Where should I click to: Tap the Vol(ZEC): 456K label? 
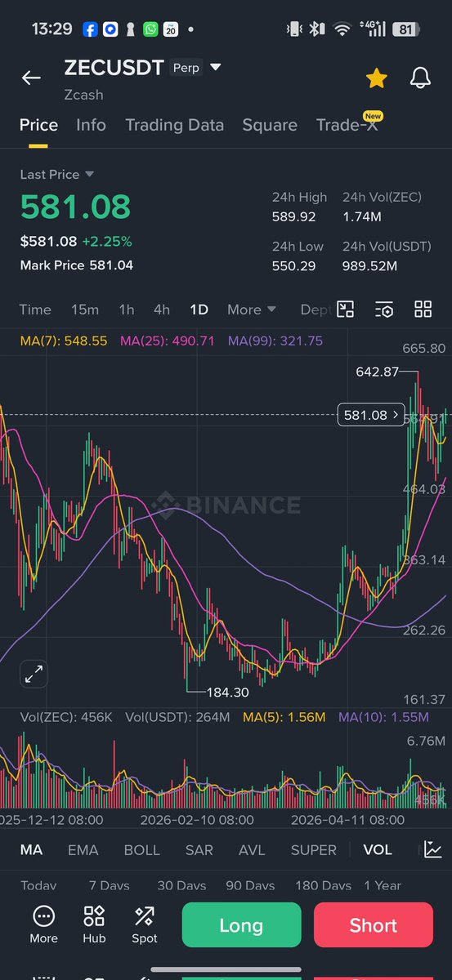pos(66,717)
